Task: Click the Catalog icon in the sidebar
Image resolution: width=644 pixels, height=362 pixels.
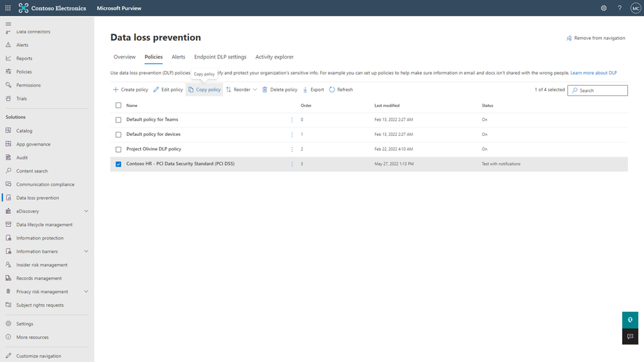Action: pyautogui.click(x=8, y=131)
